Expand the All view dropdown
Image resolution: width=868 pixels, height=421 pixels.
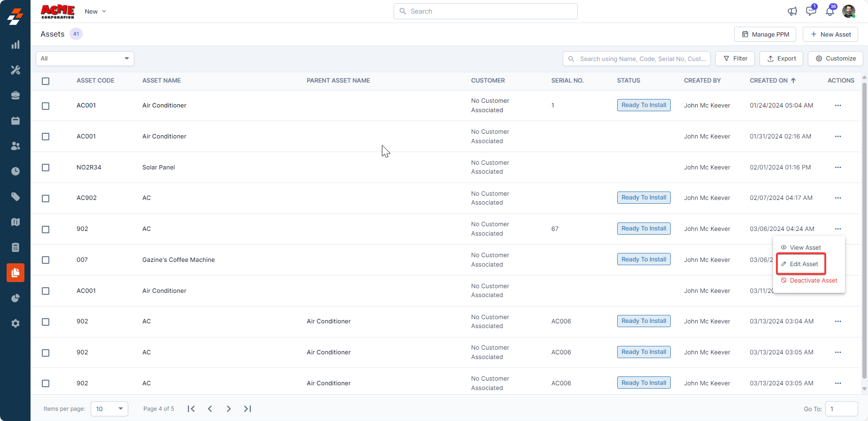point(85,59)
